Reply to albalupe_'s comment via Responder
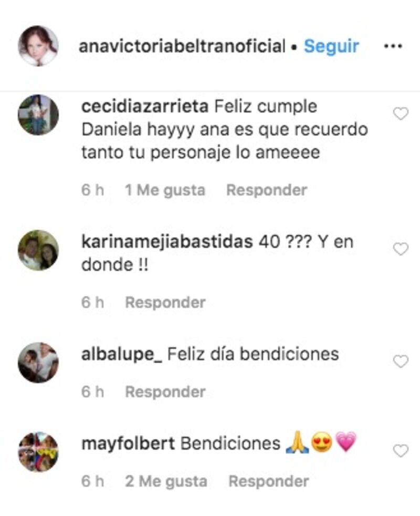 point(165,391)
